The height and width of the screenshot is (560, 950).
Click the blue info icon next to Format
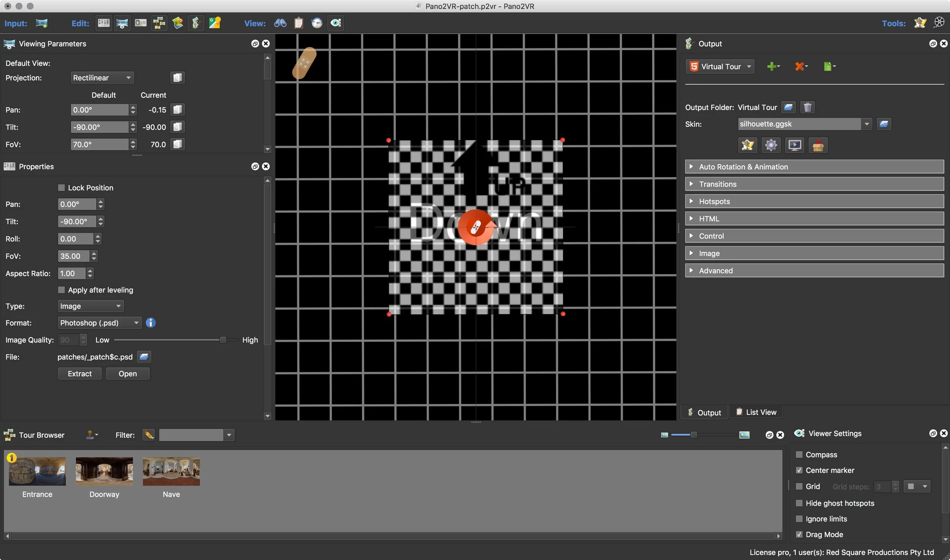pyautogui.click(x=150, y=323)
